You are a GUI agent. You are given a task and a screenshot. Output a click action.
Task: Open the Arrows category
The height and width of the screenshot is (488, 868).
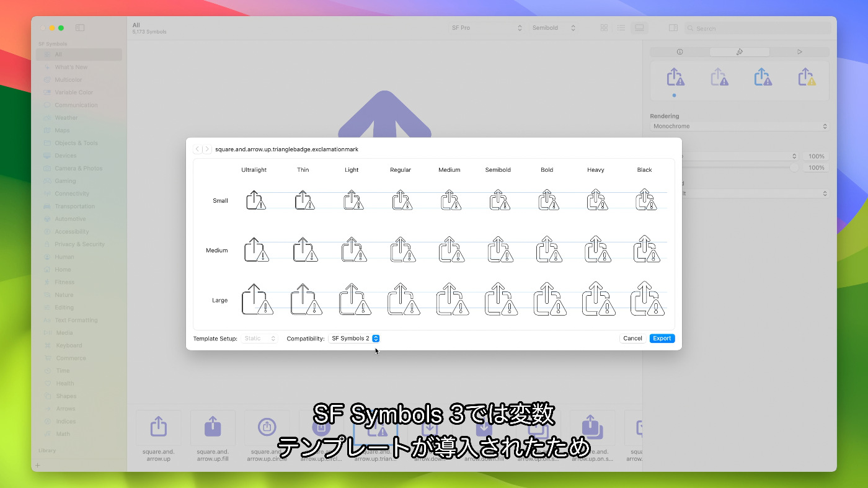(x=79, y=409)
